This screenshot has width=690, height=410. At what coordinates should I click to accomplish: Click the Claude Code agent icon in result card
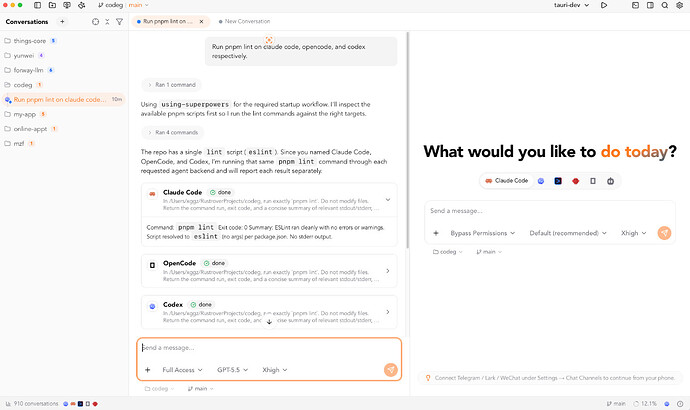(x=152, y=194)
